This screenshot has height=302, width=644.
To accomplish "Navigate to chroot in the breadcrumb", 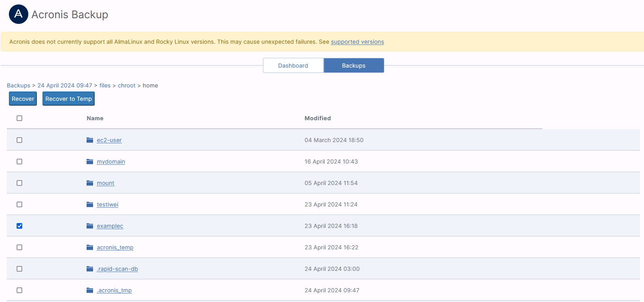I will pyautogui.click(x=127, y=85).
